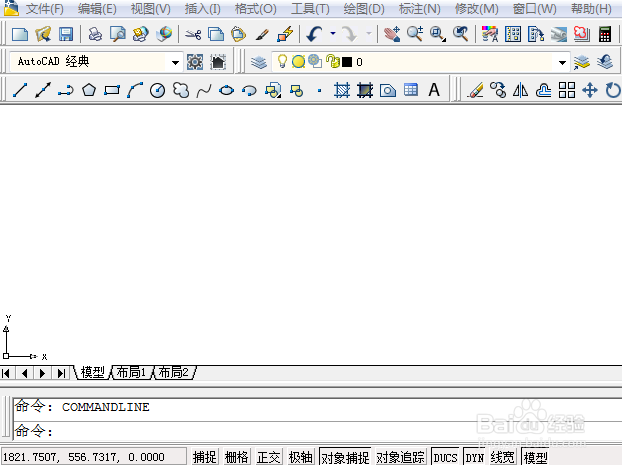622x465 pixels.
Task: Click the Plot printer icon
Action: [95, 34]
